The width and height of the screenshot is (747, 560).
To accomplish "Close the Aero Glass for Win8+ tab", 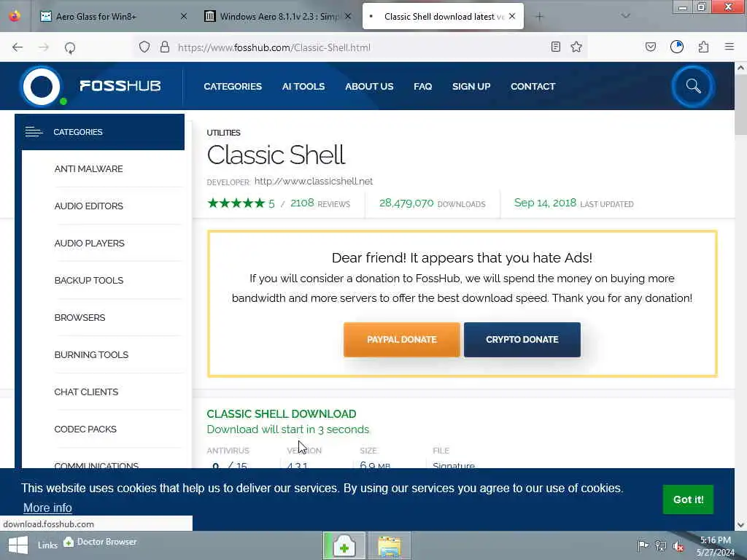I will point(184,16).
